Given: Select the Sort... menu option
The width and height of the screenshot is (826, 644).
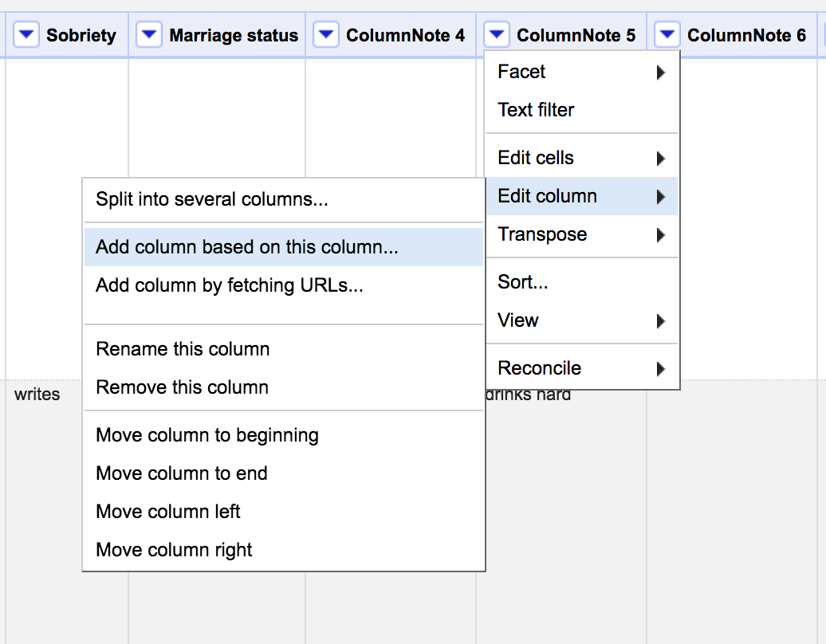Looking at the screenshot, I should pyautogui.click(x=523, y=282).
